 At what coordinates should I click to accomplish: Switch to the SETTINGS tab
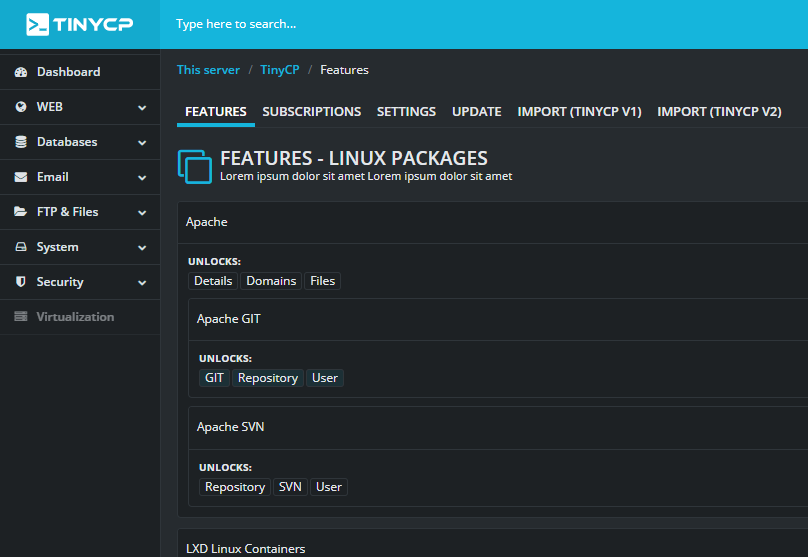click(x=406, y=112)
